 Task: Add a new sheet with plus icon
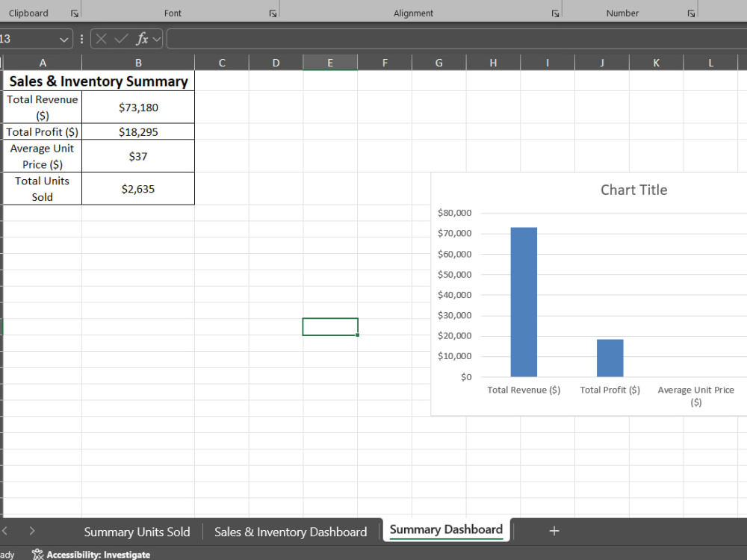pos(554,531)
